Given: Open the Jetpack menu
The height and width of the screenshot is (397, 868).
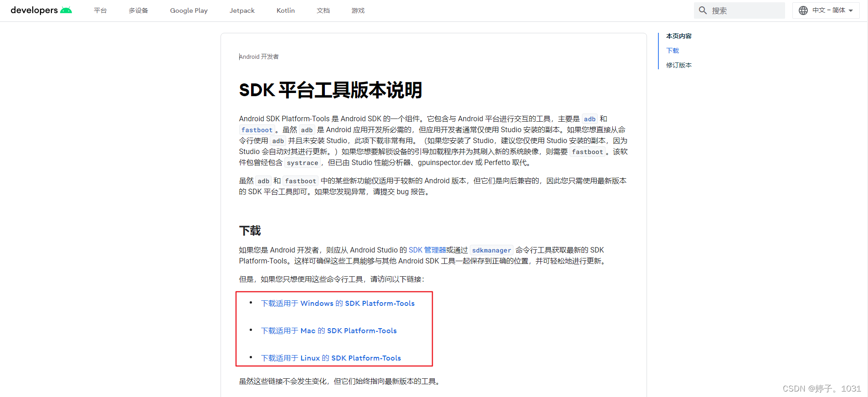Looking at the screenshot, I should [x=242, y=10].
